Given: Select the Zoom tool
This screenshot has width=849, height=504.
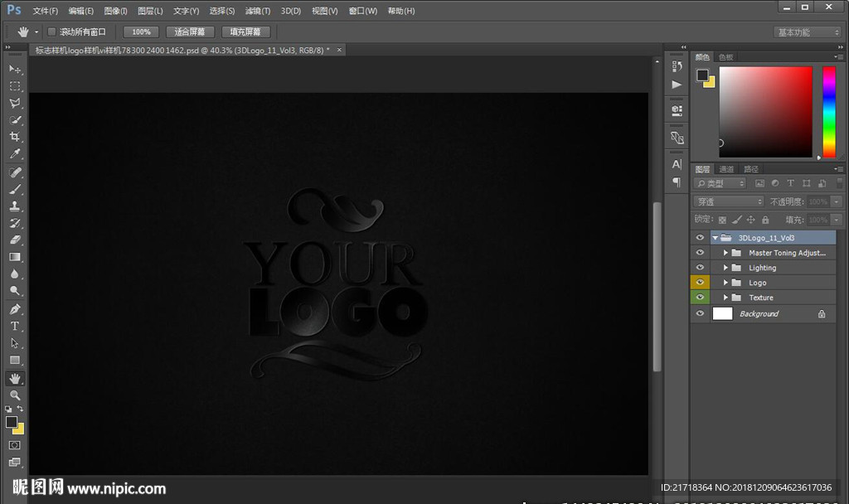Looking at the screenshot, I should point(15,395).
